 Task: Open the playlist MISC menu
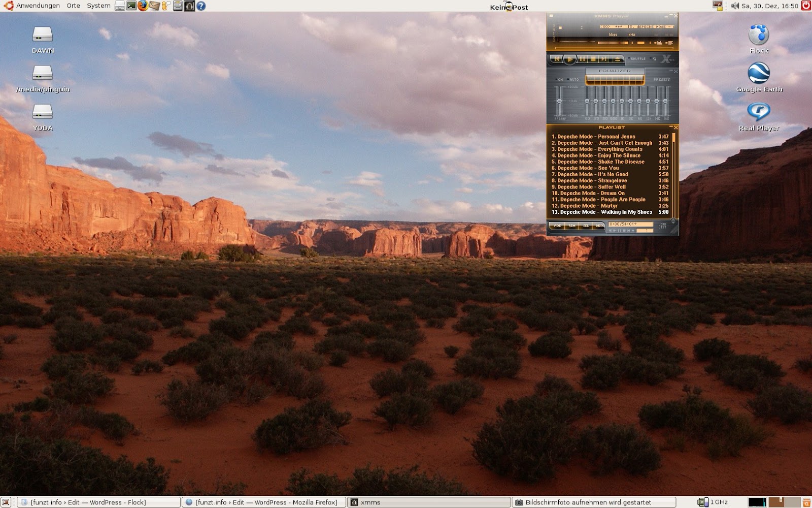click(x=599, y=226)
